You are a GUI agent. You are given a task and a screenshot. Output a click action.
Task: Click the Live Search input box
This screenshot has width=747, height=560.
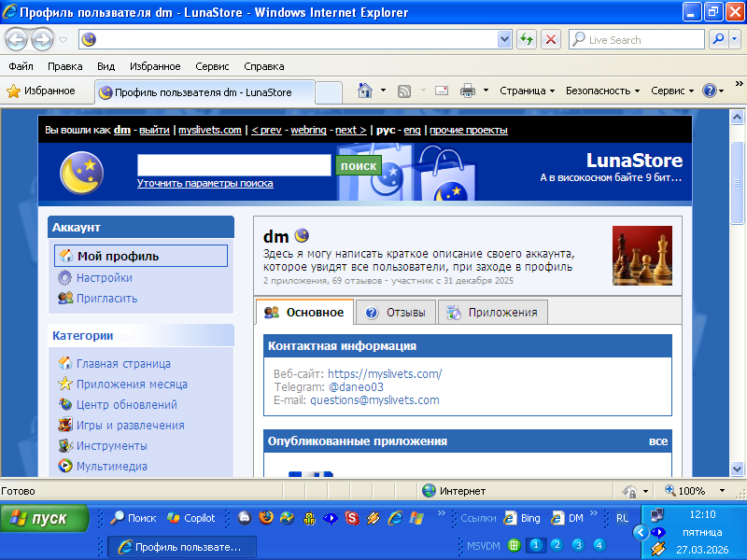[636, 39]
